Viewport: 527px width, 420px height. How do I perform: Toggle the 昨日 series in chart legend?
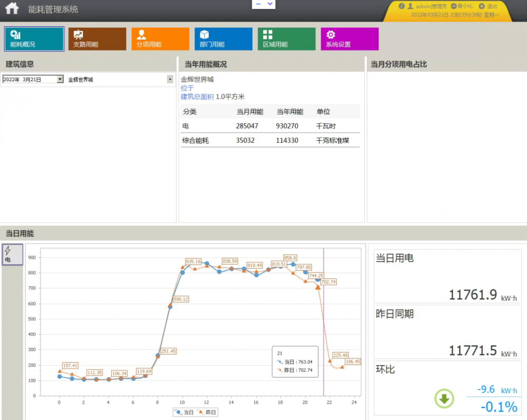click(207, 412)
